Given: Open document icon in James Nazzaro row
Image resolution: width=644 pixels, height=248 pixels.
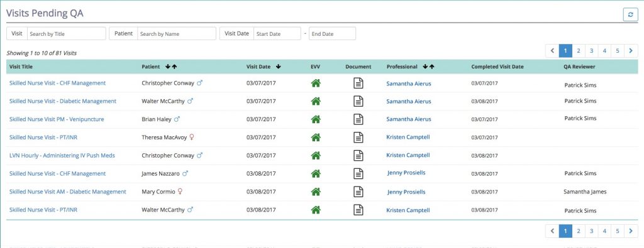Looking at the screenshot, I should click(358, 173).
